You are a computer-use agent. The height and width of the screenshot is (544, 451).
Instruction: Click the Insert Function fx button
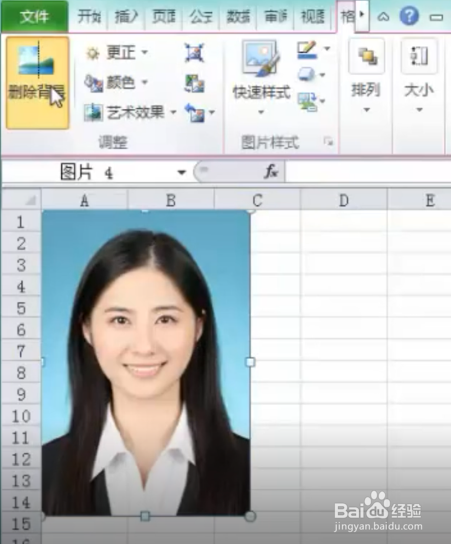[x=271, y=171]
